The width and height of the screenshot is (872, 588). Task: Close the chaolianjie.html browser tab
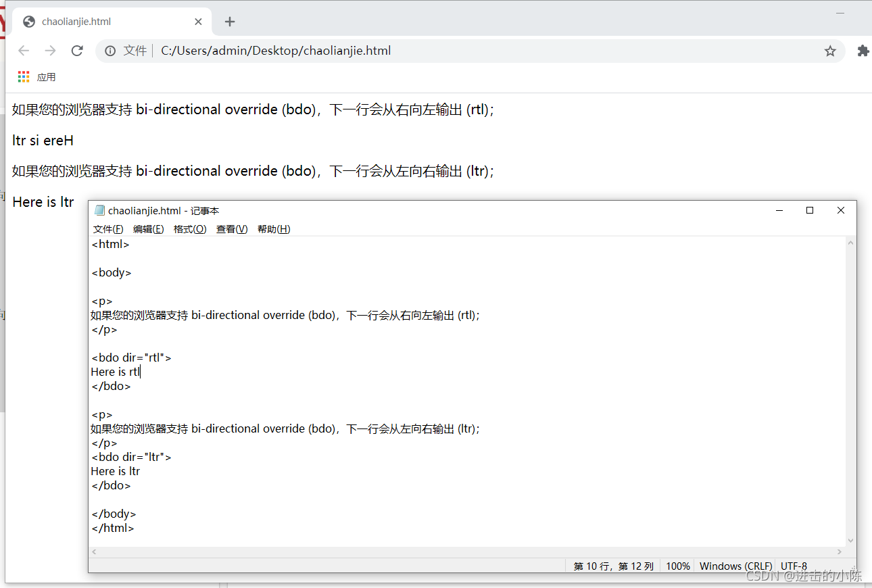198,22
